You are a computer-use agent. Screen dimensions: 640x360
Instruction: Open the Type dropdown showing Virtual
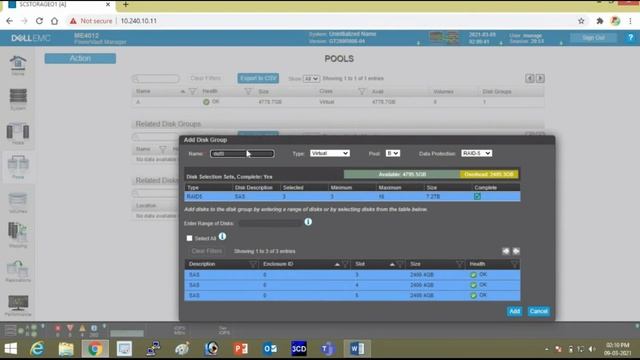tap(329, 153)
